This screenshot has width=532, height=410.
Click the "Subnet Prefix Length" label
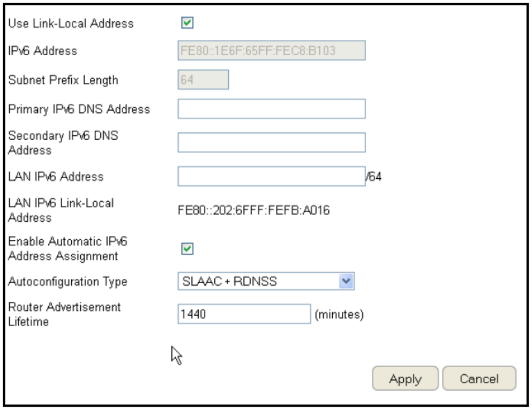coord(63,80)
